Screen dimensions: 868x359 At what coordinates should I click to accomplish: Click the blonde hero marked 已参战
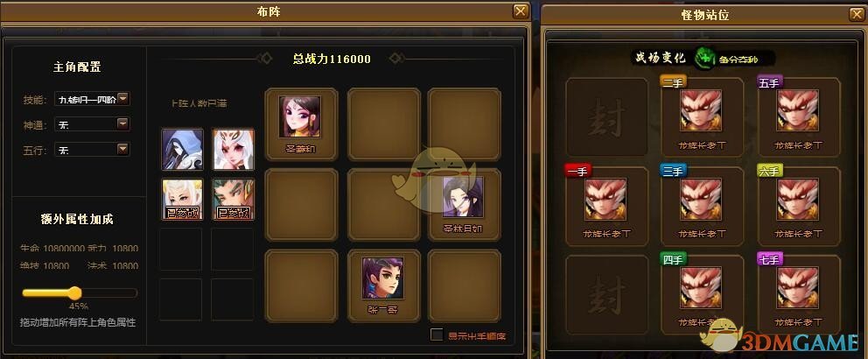183,199
